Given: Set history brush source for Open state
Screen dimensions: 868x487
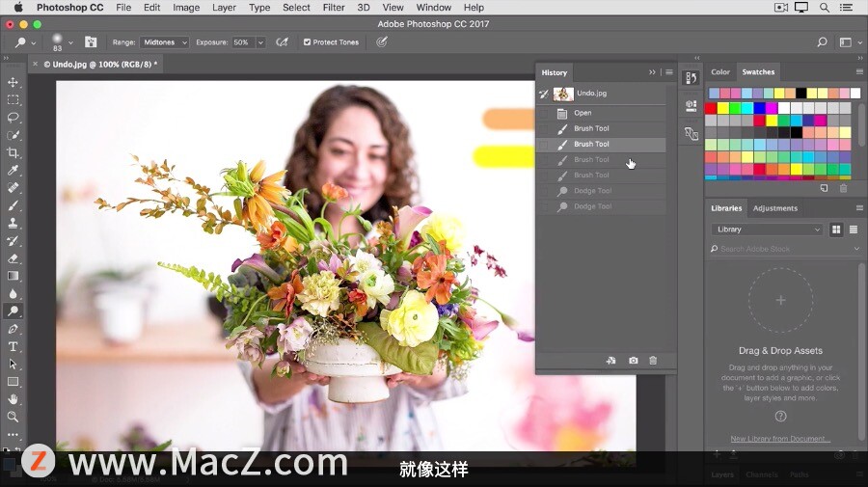Looking at the screenshot, I should click(x=544, y=113).
